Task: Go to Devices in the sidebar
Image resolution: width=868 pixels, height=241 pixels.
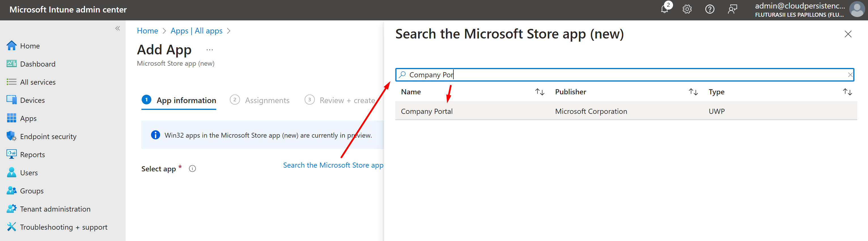Action: coord(32,100)
